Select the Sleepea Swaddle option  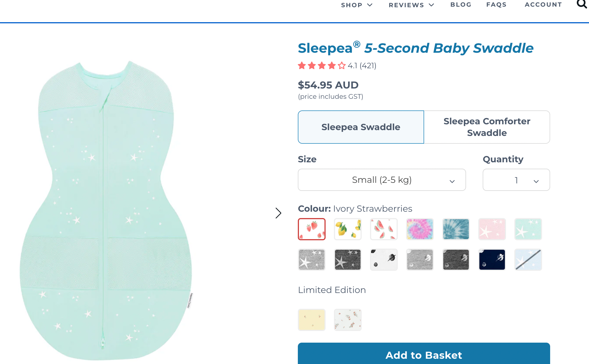[361, 127]
